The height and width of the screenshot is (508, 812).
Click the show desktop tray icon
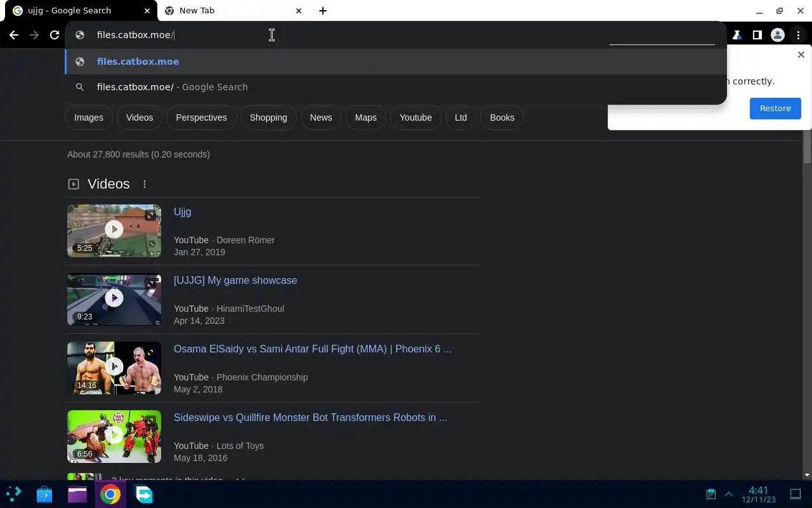(796, 494)
